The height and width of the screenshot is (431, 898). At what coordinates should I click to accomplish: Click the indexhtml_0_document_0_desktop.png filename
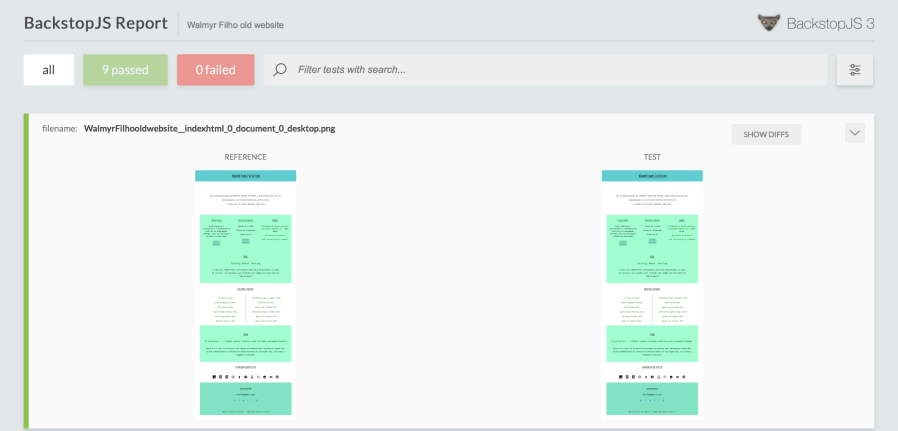click(x=209, y=129)
